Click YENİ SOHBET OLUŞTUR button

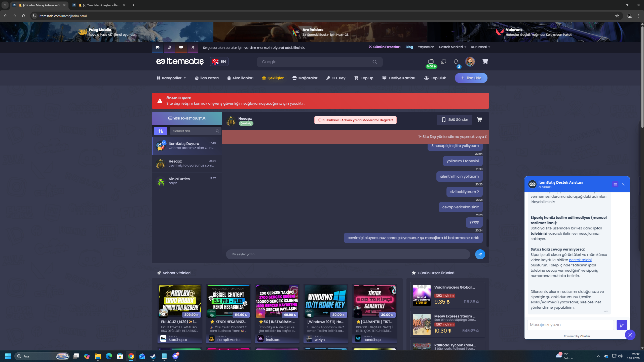coord(187,118)
